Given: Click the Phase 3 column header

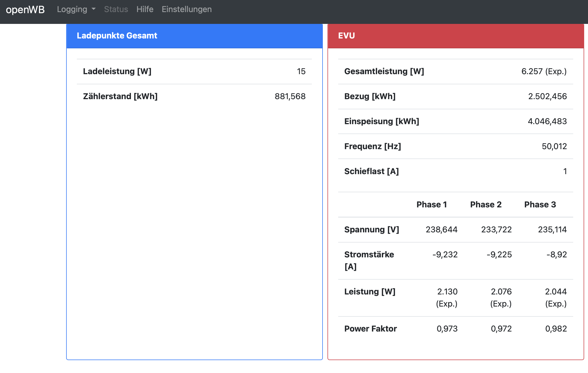Looking at the screenshot, I should click(x=540, y=205).
